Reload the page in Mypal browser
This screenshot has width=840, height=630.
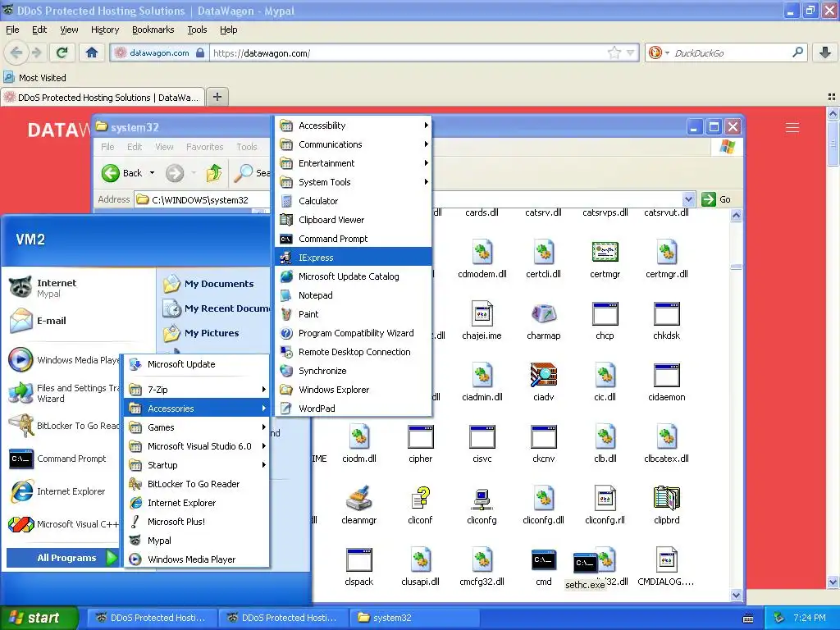click(x=62, y=52)
